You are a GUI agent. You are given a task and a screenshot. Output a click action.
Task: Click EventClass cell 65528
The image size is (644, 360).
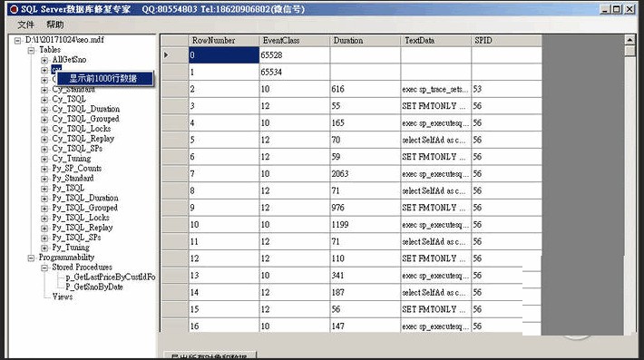(x=295, y=55)
